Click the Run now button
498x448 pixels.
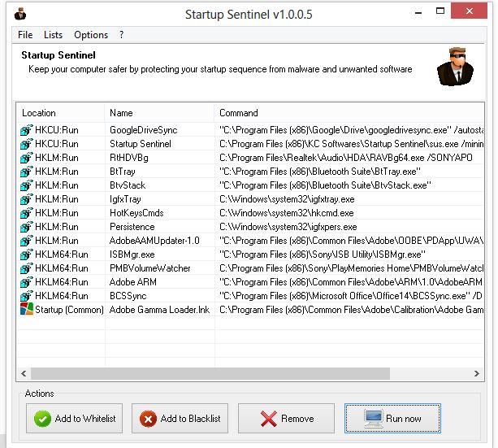(392, 419)
